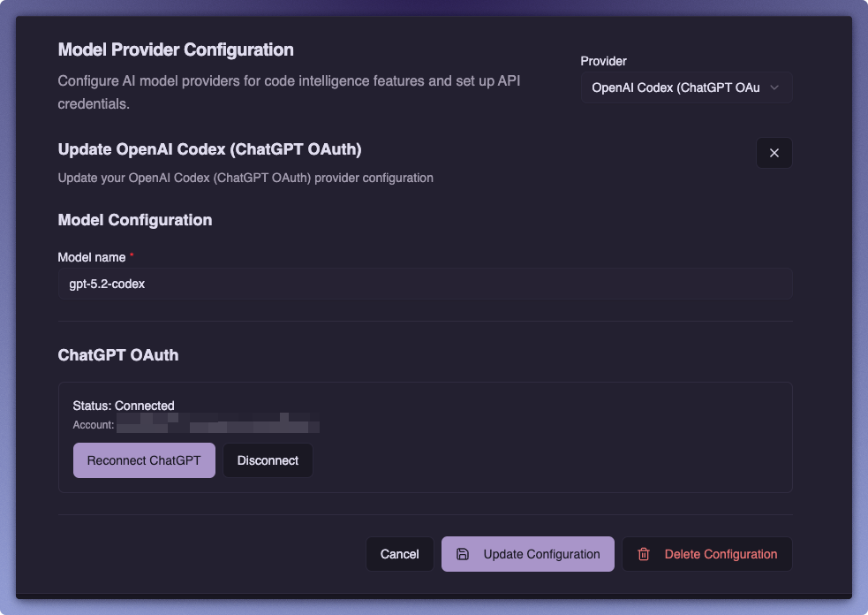Focus the Model name input field
868x615 pixels.
[x=426, y=283]
